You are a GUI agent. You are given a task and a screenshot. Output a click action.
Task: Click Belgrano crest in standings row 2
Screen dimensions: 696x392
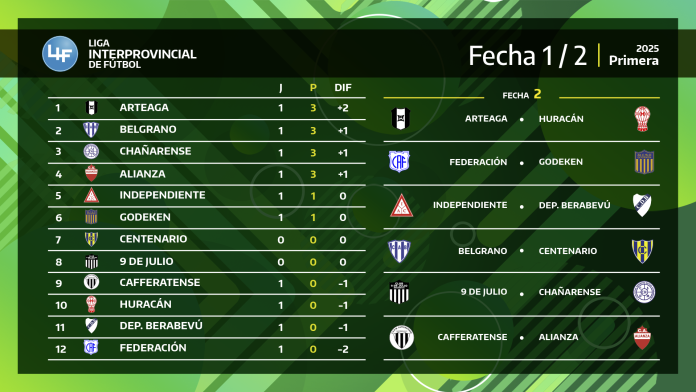tap(91, 130)
